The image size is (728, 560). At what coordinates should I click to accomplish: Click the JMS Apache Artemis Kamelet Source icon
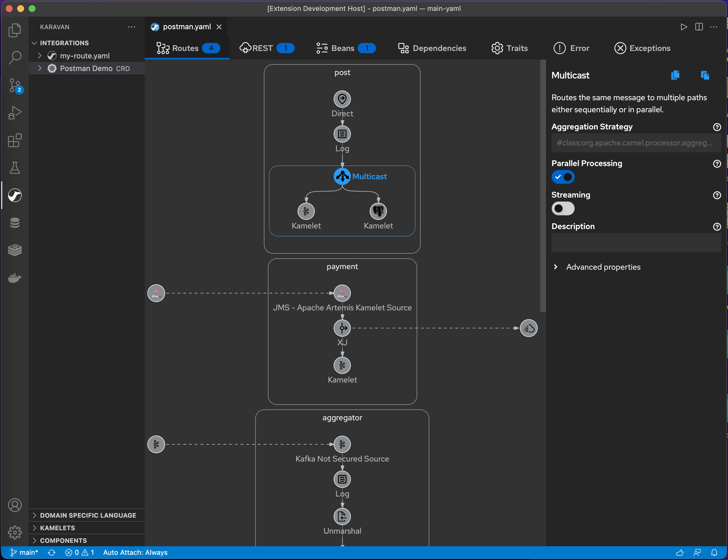(x=342, y=292)
